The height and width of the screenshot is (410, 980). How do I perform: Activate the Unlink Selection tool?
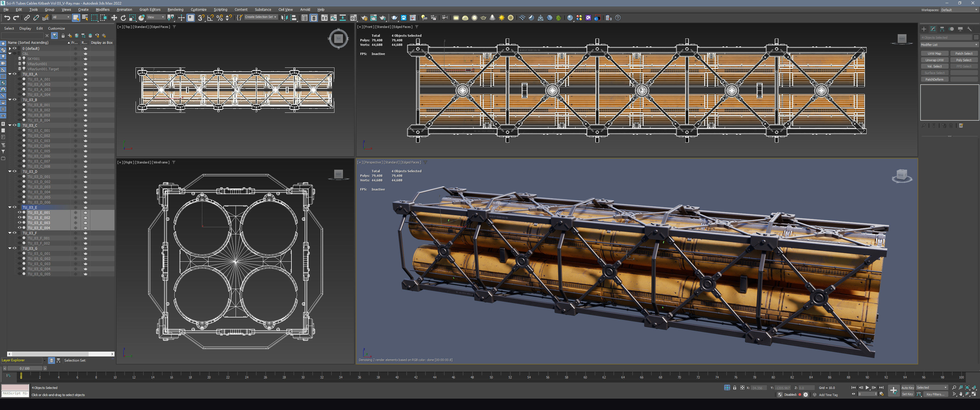coord(36,18)
